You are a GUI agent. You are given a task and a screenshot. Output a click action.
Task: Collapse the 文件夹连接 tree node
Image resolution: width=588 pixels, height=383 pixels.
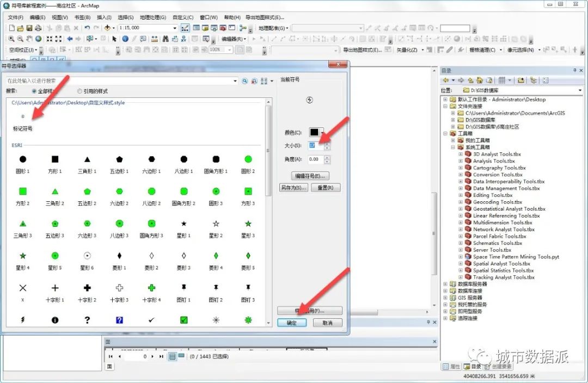[x=445, y=106]
